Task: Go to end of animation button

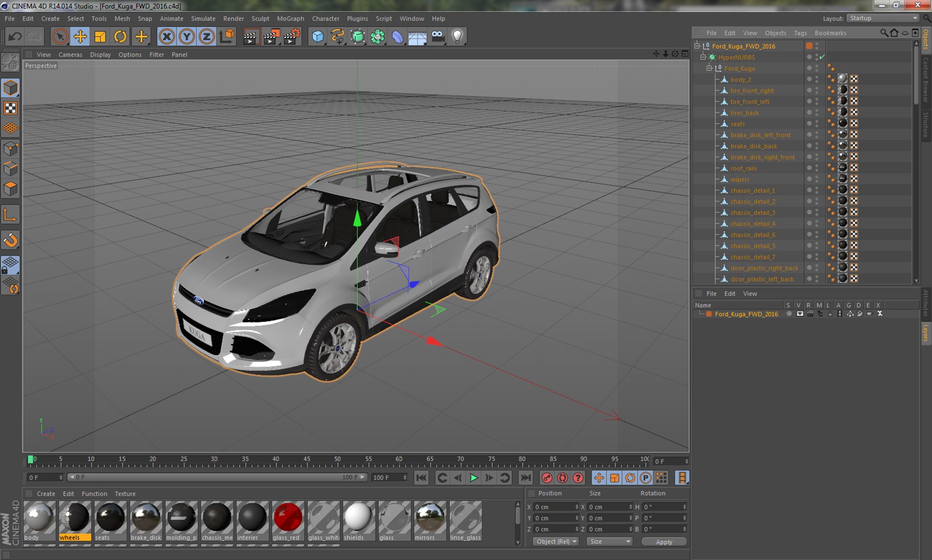Action: click(x=525, y=478)
